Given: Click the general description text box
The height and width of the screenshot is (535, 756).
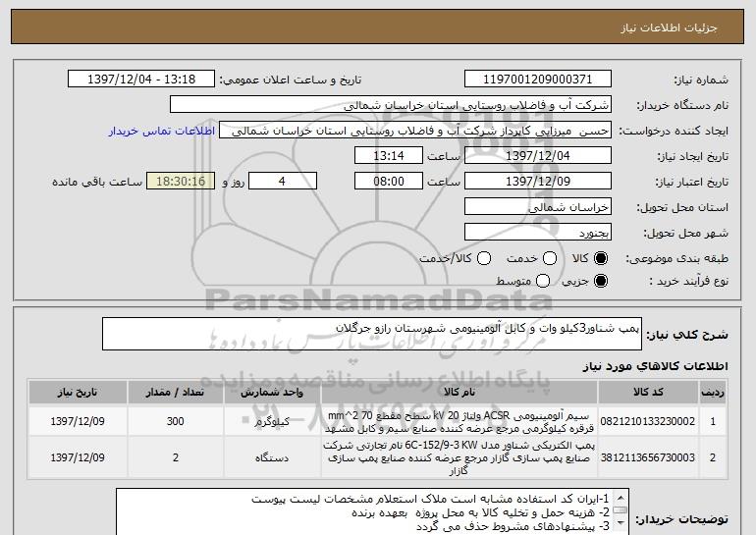Looking at the screenshot, I should 372,334.
